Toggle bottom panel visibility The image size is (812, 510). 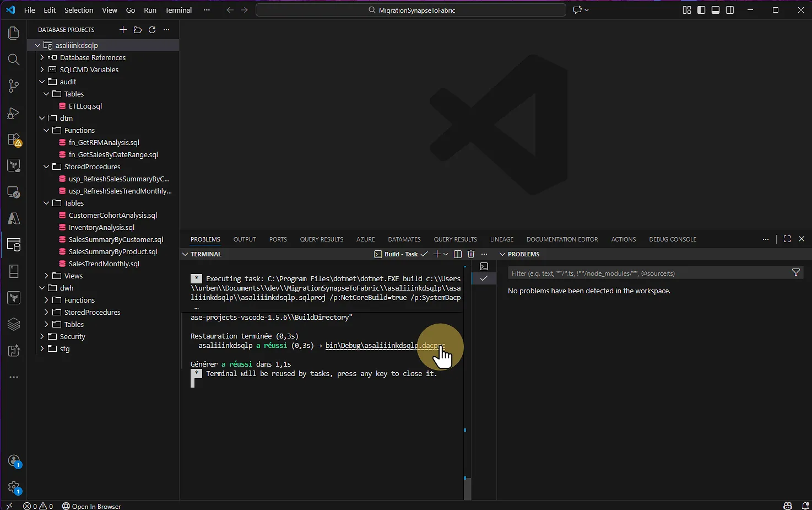click(716, 10)
